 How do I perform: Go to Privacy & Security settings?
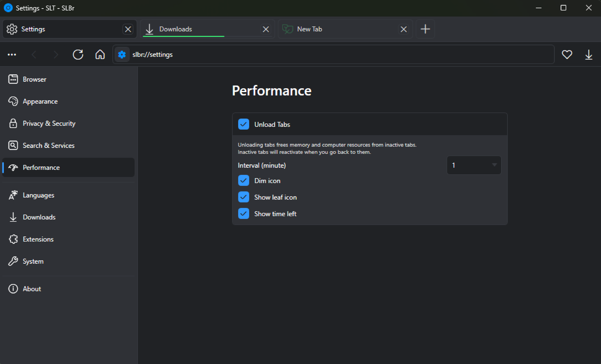[49, 123]
